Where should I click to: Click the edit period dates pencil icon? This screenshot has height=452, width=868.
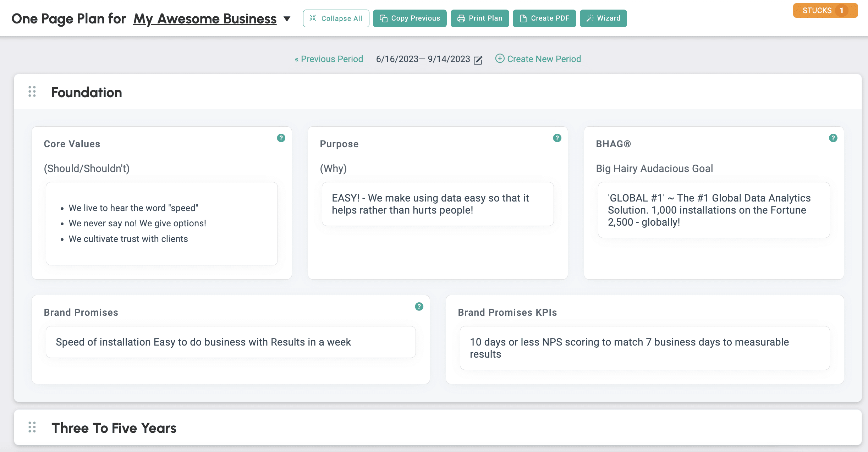coord(478,60)
